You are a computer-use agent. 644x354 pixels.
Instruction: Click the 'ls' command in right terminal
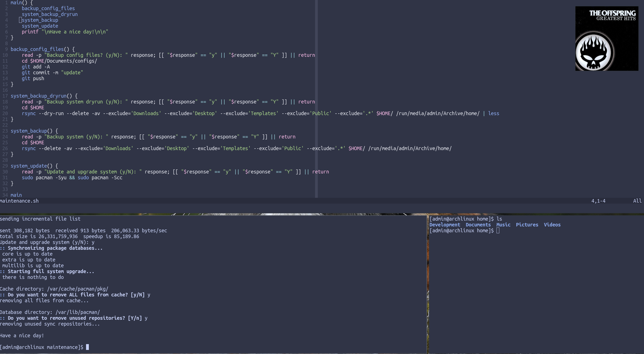pyautogui.click(x=499, y=219)
